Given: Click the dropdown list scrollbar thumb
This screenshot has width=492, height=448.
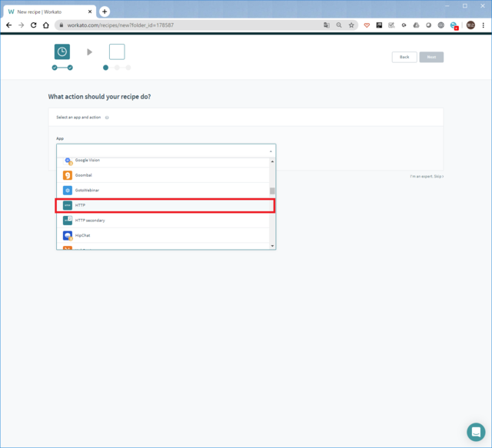Looking at the screenshot, I should click(x=272, y=191).
